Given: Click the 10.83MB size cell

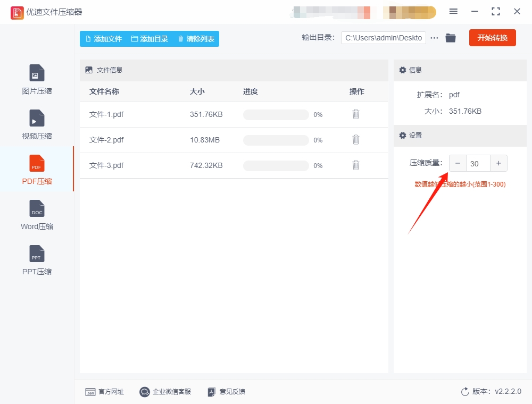Looking at the screenshot, I should pos(205,140).
